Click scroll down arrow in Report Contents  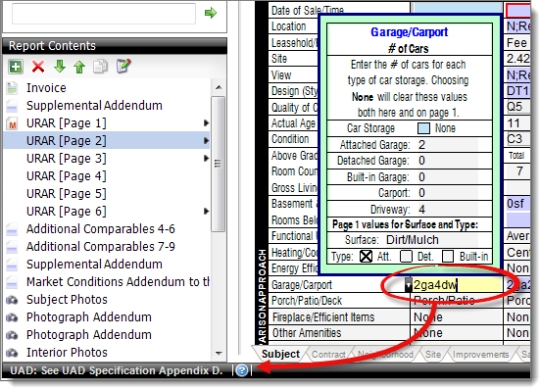[218, 353]
